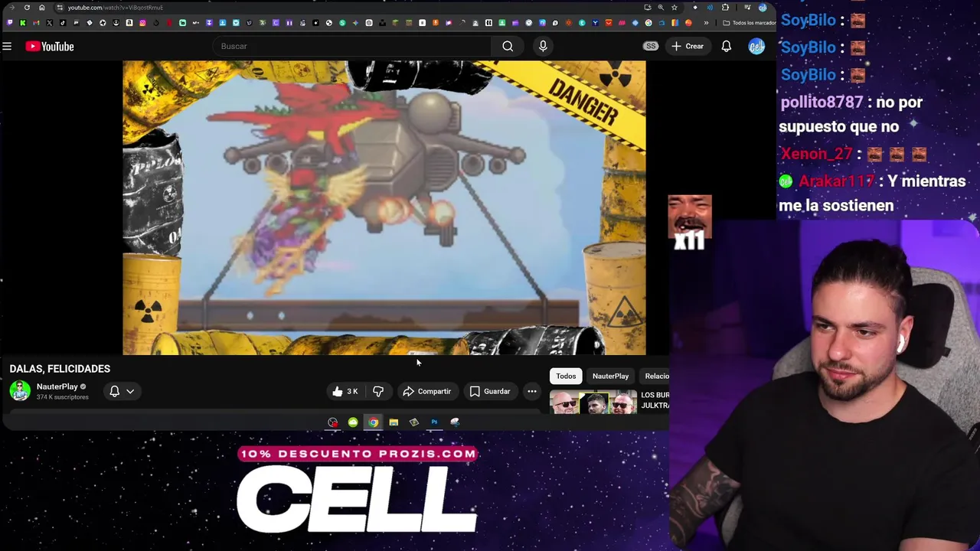Open the YouTube hamburger guide menu
The width and height of the screenshot is (980, 551).
[7, 47]
